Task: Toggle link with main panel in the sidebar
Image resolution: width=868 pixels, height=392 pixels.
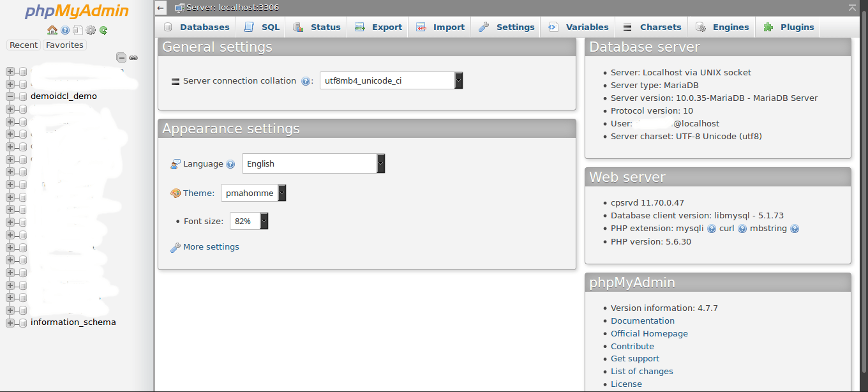Action: [x=133, y=57]
